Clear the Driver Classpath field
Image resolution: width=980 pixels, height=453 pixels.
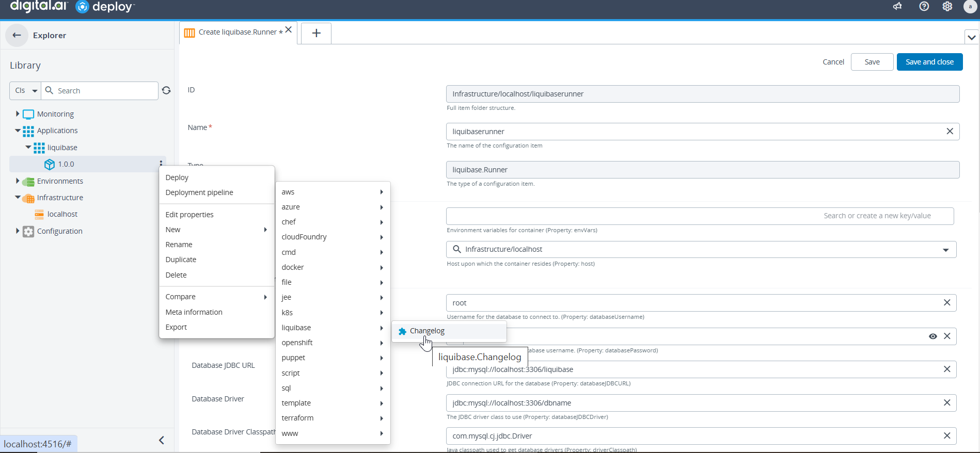point(947,436)
